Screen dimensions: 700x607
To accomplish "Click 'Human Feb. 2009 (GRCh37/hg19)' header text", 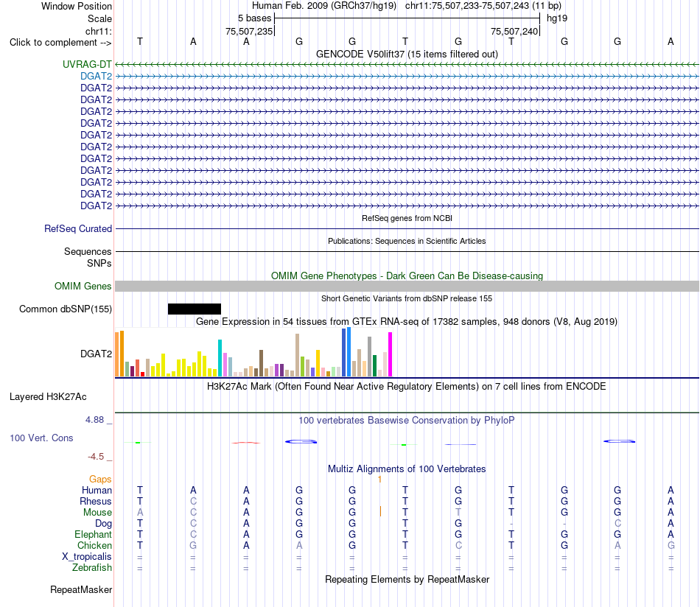I will pos(324,6).
